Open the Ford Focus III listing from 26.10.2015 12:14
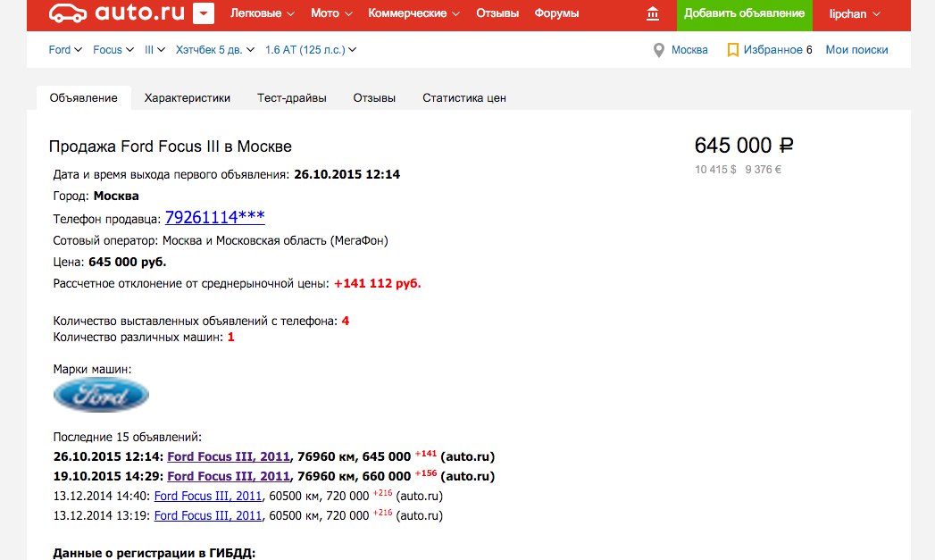The image size is (935, 560). [229, 456]
